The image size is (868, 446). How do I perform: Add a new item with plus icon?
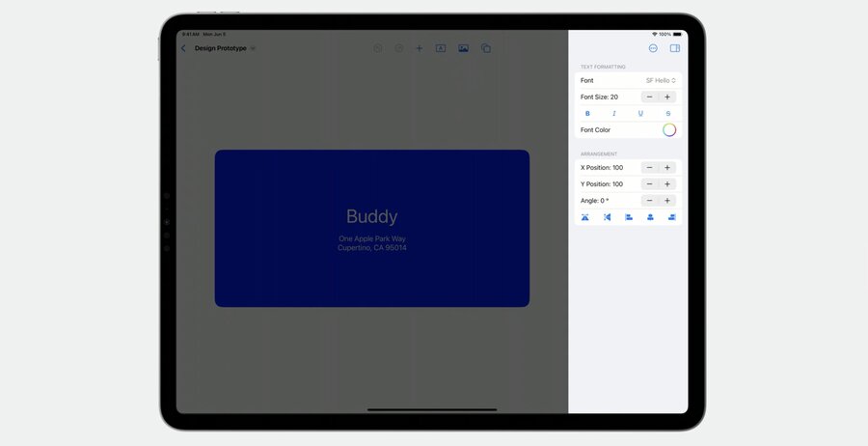(420, 49)
